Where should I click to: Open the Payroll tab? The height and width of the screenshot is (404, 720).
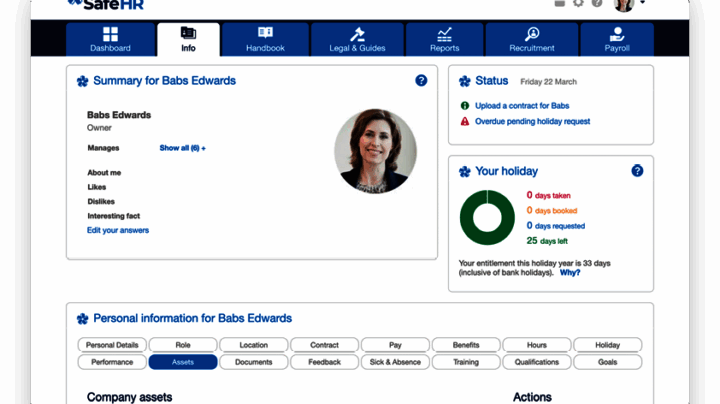[x=617, y=39]
